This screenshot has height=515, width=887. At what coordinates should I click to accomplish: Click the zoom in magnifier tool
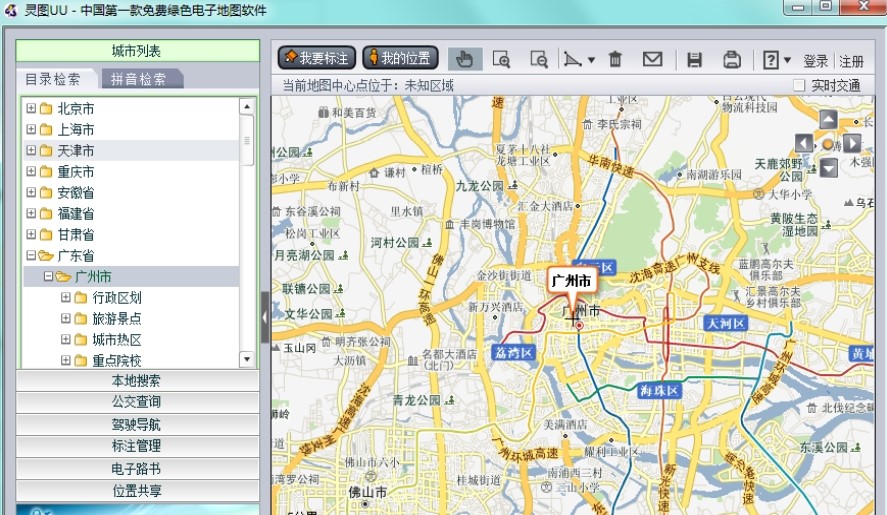tap(501, 59)
